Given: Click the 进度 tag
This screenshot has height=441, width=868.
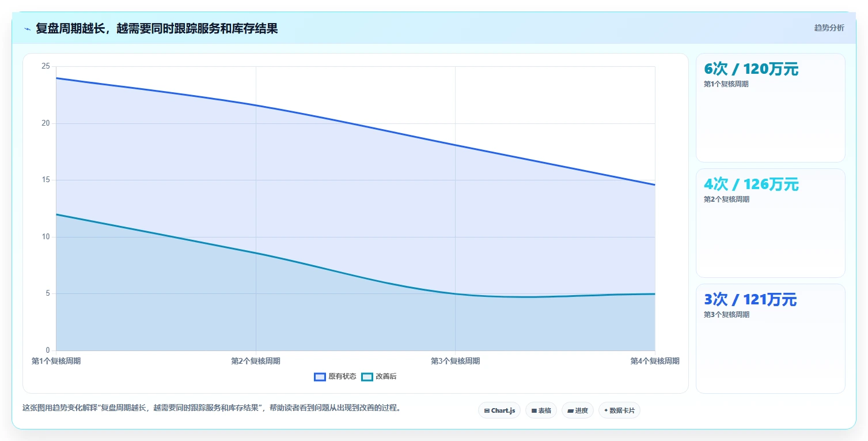Looking at the screenshot, I should (577, 410).
